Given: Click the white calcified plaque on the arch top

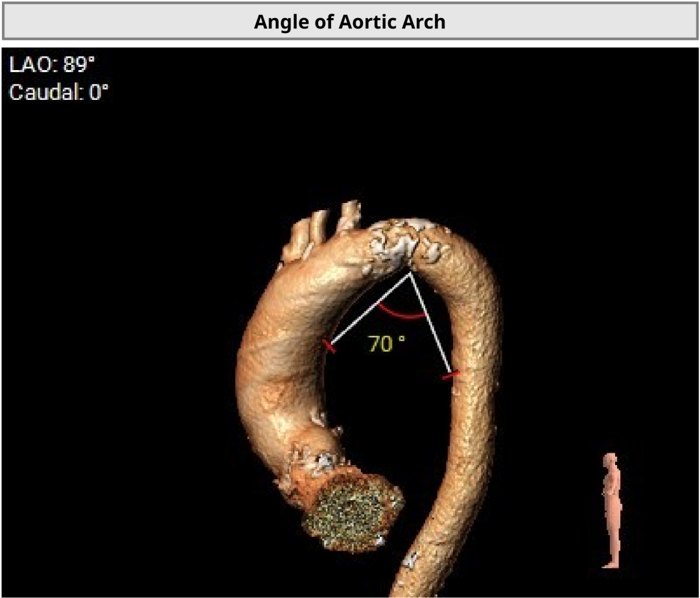Looking at the screenshot, I should pos(397,241).
